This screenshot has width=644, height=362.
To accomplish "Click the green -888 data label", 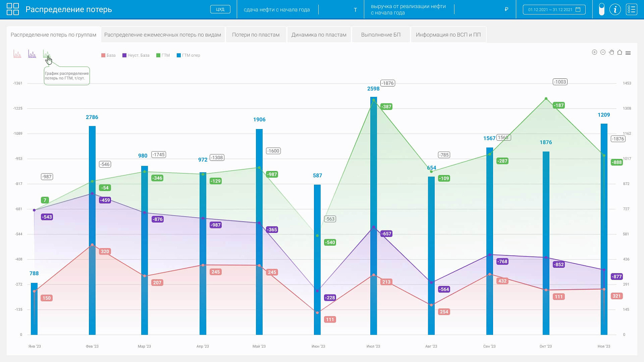I will click(617, 162).
